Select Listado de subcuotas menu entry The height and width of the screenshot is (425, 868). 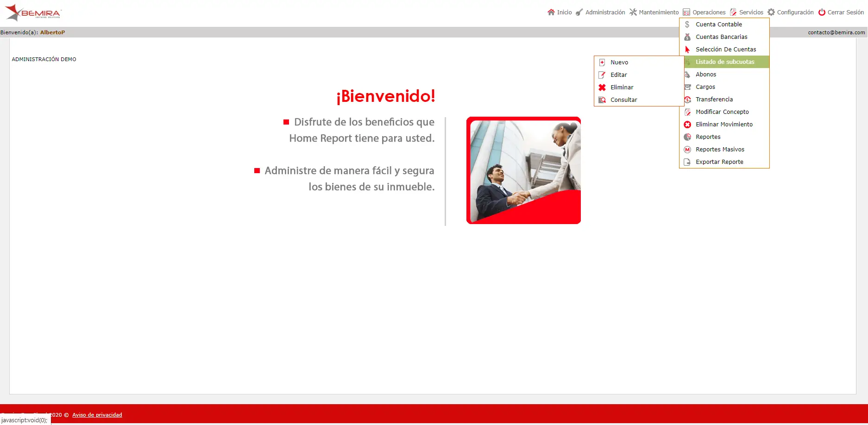point(724,62)
